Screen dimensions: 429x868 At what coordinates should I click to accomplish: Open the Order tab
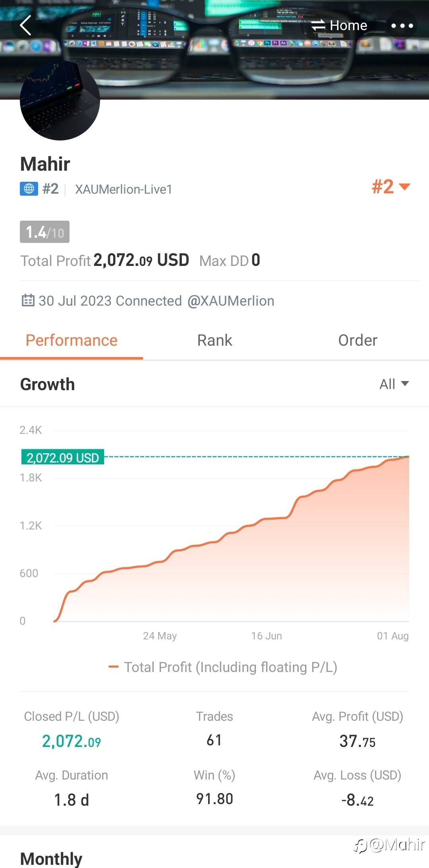pyautogui.click(x=357, y=341)
